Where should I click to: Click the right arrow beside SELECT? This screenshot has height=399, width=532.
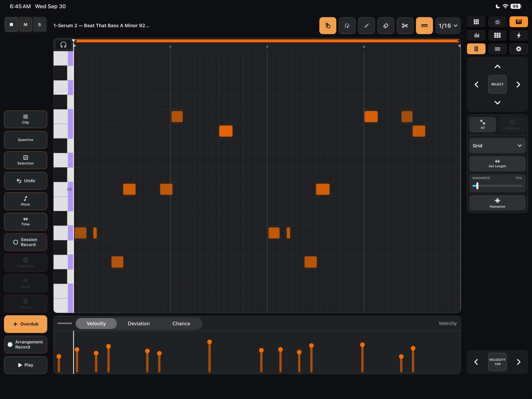518,84
